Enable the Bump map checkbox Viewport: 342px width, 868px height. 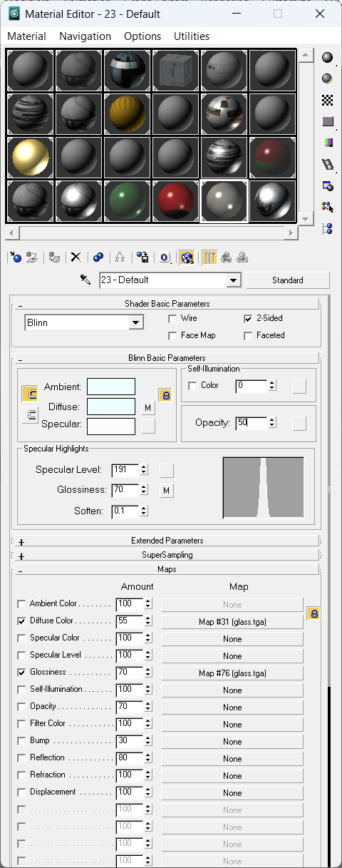[21, 740]
